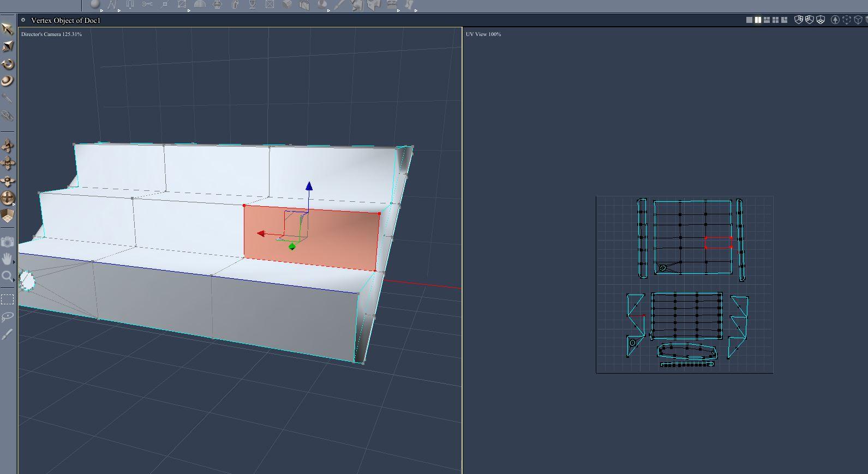Select the Scale tool below the arrow
868x474 pixels.
[8, 46]
